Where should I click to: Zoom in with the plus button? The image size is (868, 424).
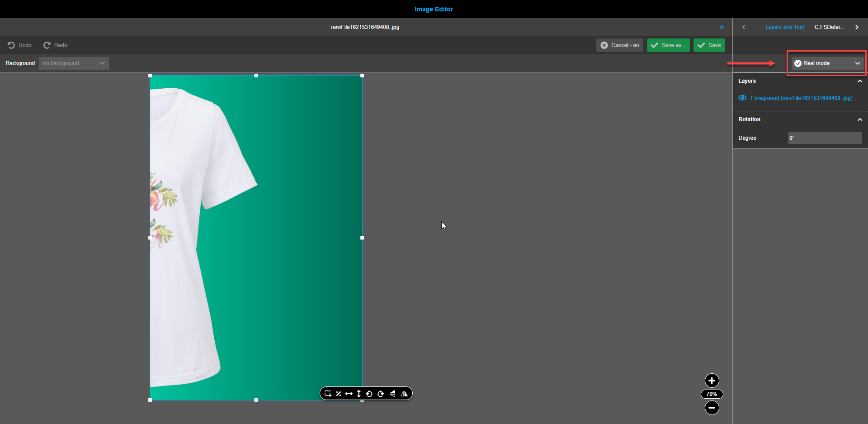tap(712, 381)
